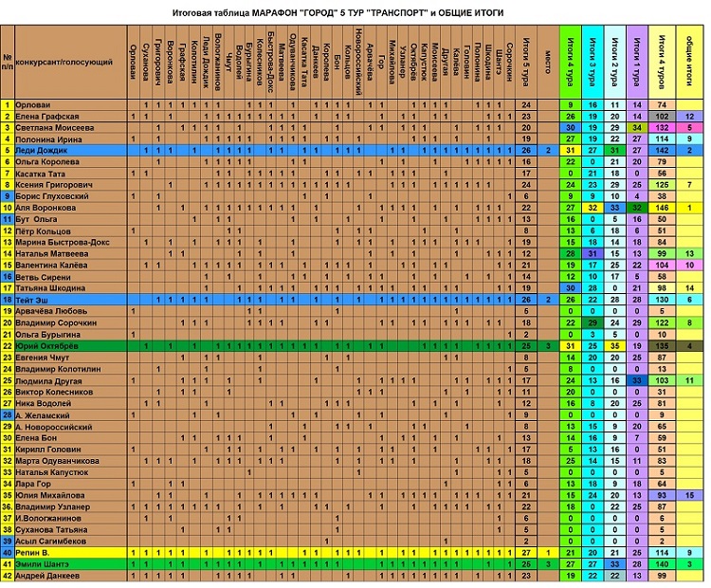Select row number '42' cell
This screenshot has height=588, width=711.
8,576
